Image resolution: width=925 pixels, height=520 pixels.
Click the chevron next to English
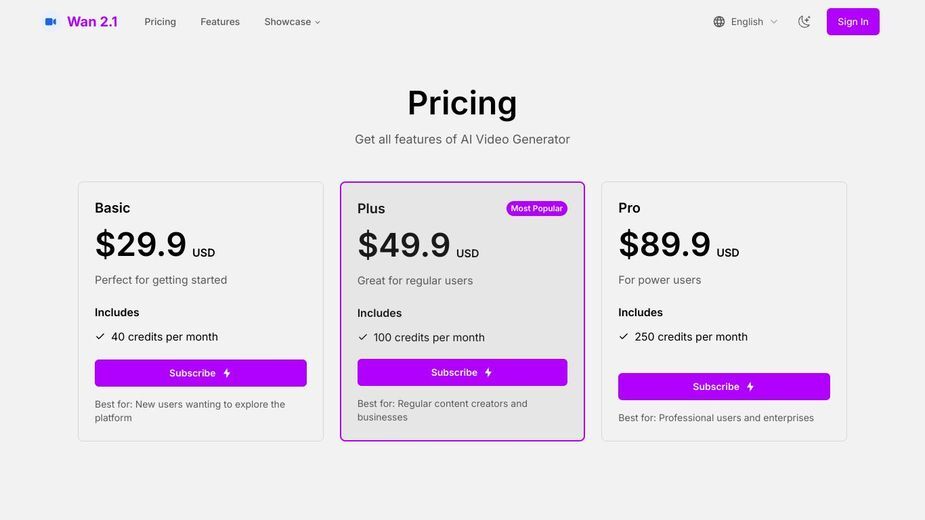click(774, 22)
